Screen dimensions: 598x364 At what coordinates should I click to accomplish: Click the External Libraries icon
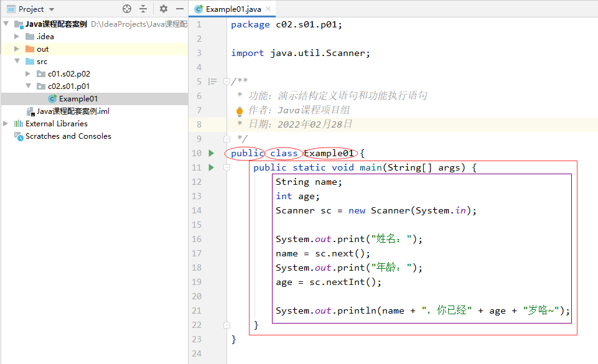coord(18,123)
